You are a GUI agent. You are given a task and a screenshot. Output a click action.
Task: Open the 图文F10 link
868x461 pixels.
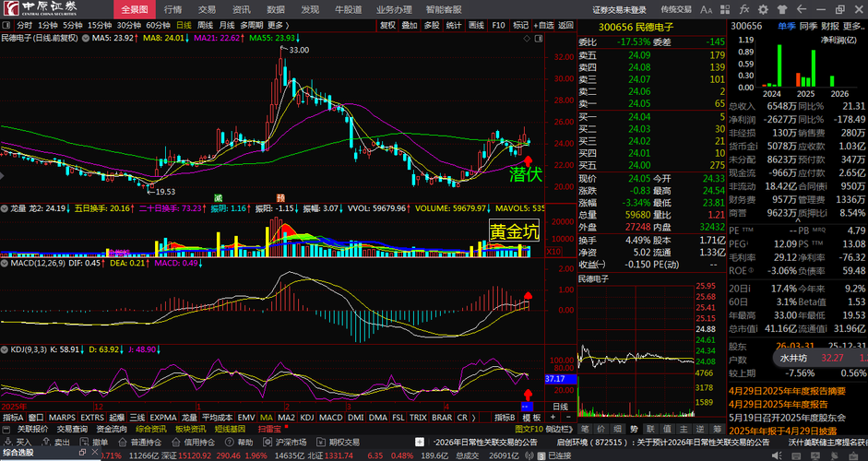tap(529, 429)
